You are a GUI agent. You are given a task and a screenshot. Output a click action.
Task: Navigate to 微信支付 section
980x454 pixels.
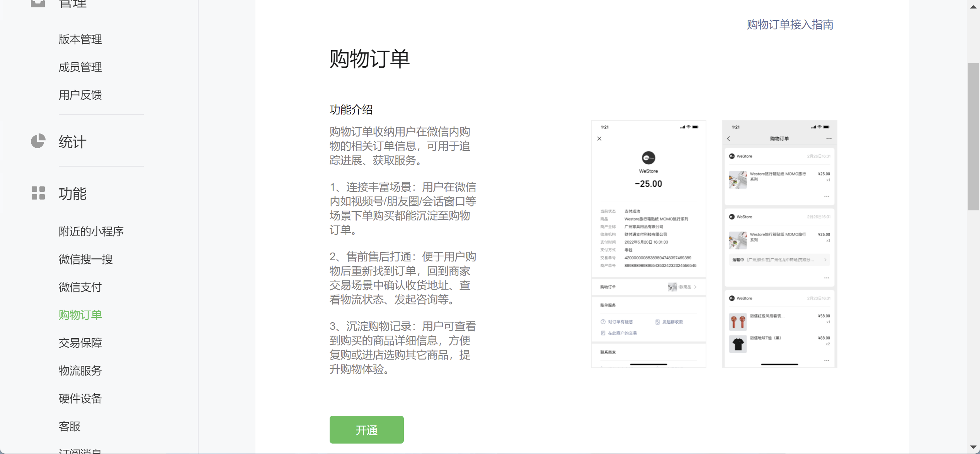80,287
